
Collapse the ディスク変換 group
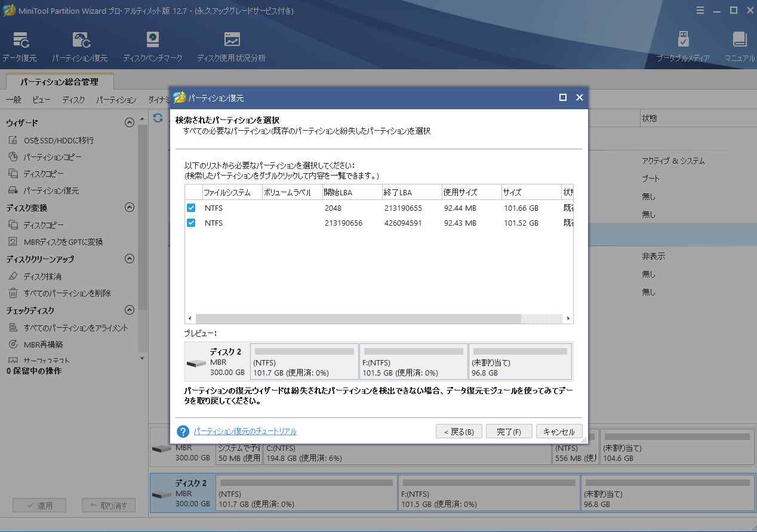[x=129, y=207]
